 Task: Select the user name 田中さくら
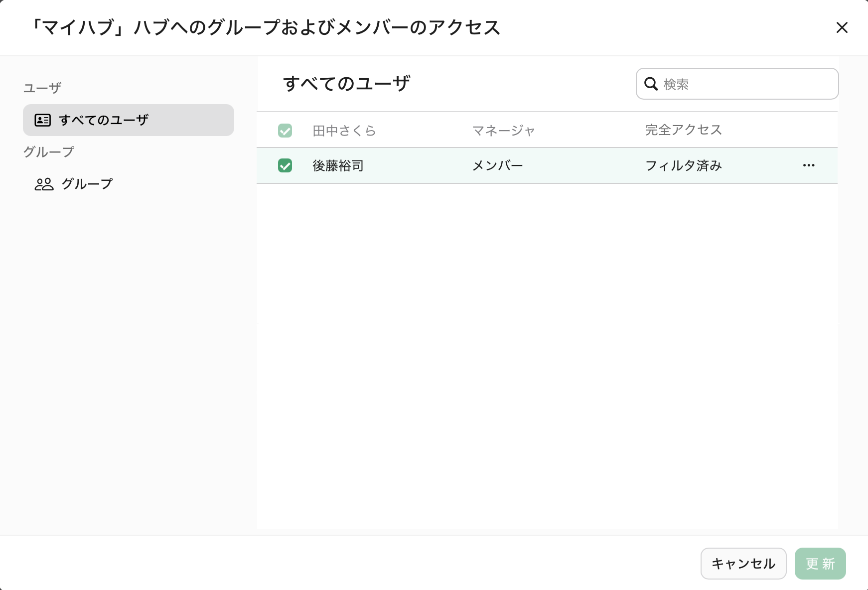pyautogui.click(x=344, y=131)
